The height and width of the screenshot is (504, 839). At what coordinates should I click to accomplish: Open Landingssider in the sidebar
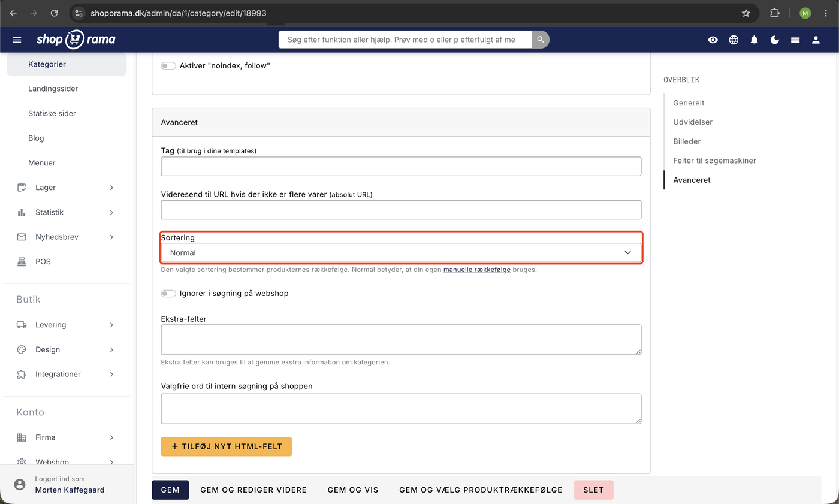click(53, 89)
